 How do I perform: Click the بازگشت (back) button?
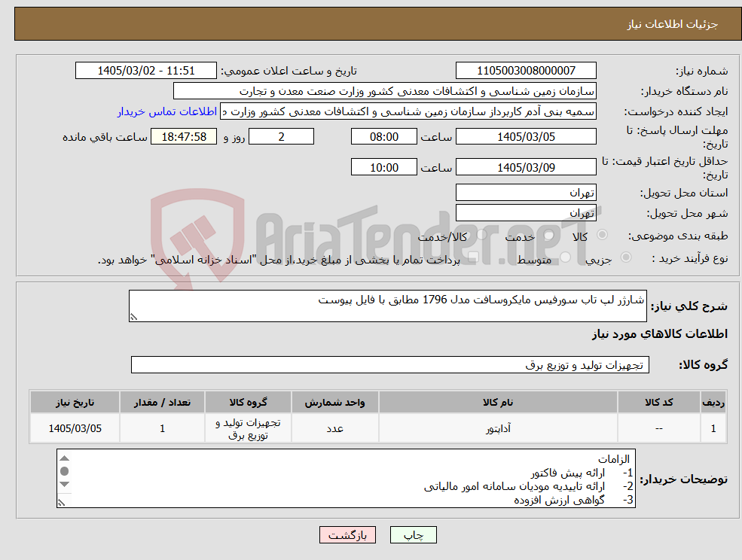347,535
